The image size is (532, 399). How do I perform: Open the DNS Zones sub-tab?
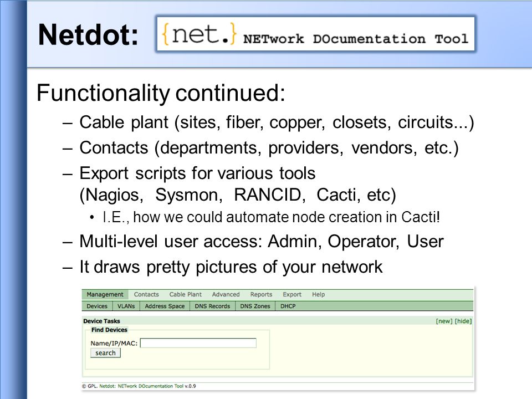click(x=255, y=306)
